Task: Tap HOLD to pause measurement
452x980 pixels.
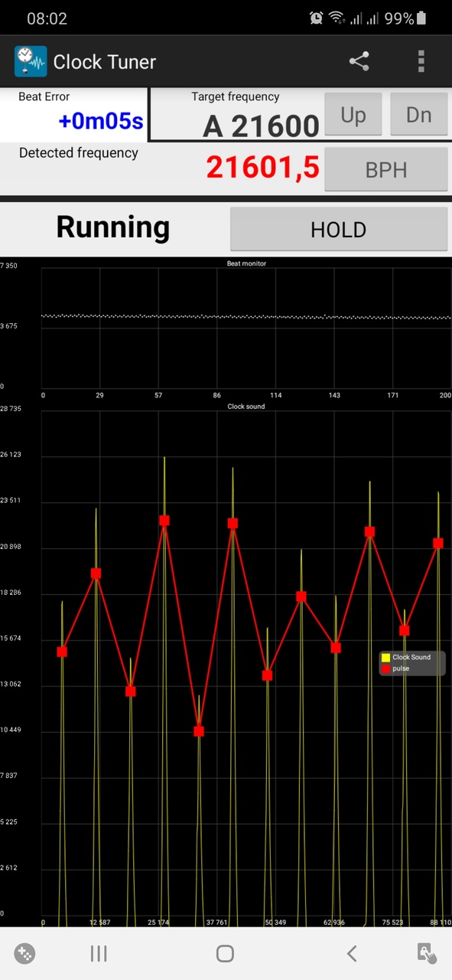Action: tap(339, 229)
